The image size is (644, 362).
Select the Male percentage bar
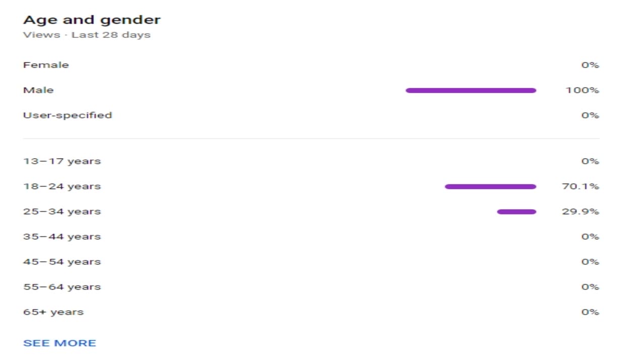point(471,90)
